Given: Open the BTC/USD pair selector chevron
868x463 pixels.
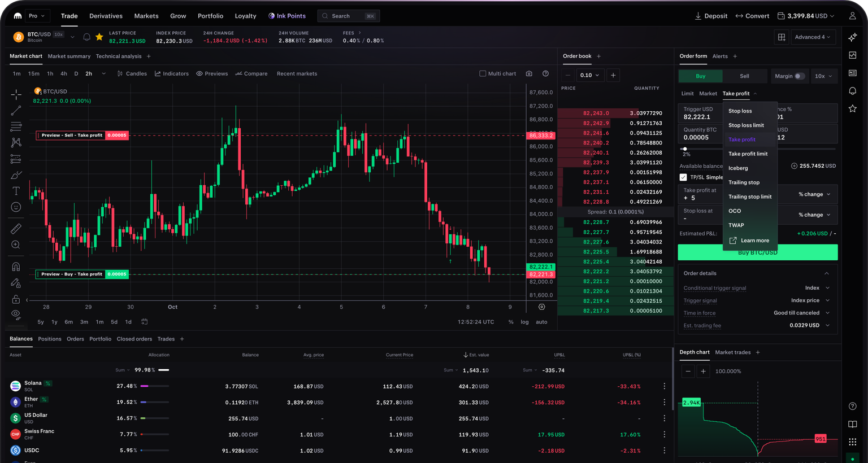Looking at the screenshot, I should click(x=72, y=37).
